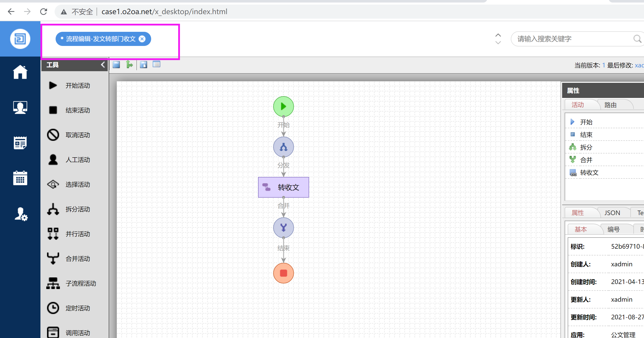Click the up chevron beside search box
Screen dimensions: 644x338
pos(498,35)
